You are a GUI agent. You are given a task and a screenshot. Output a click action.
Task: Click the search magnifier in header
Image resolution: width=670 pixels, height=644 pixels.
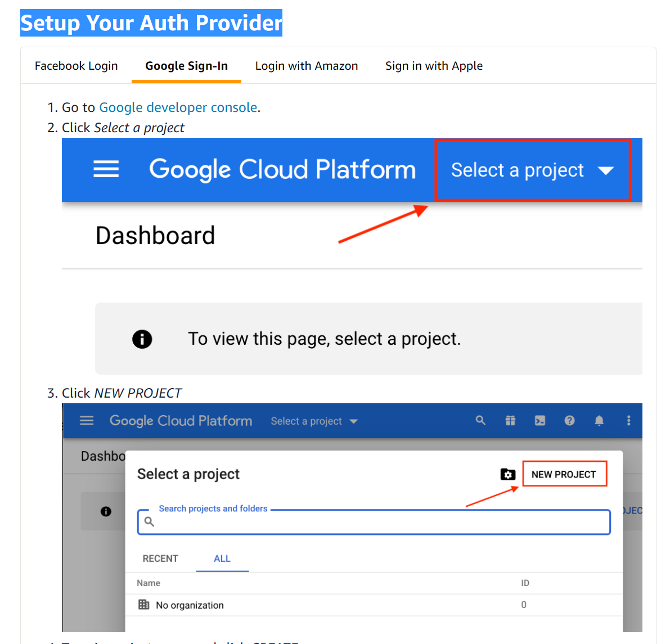pyautogui.click(x=480, y=421)
